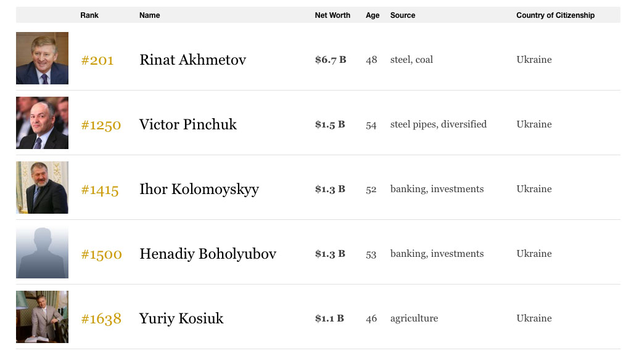
Task: Click the Age column header
Action: (x=373, y=15)
